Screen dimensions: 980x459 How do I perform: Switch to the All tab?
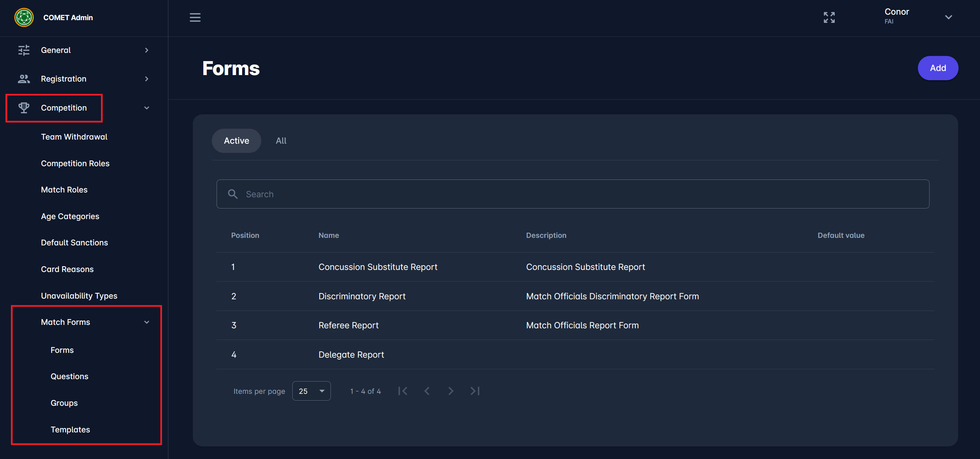click(x=281, y=141)
